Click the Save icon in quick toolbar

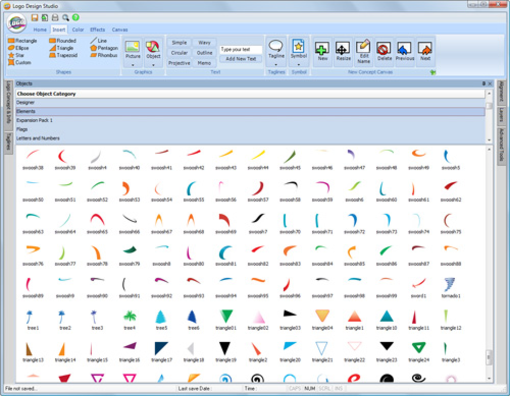pos(34,17)
